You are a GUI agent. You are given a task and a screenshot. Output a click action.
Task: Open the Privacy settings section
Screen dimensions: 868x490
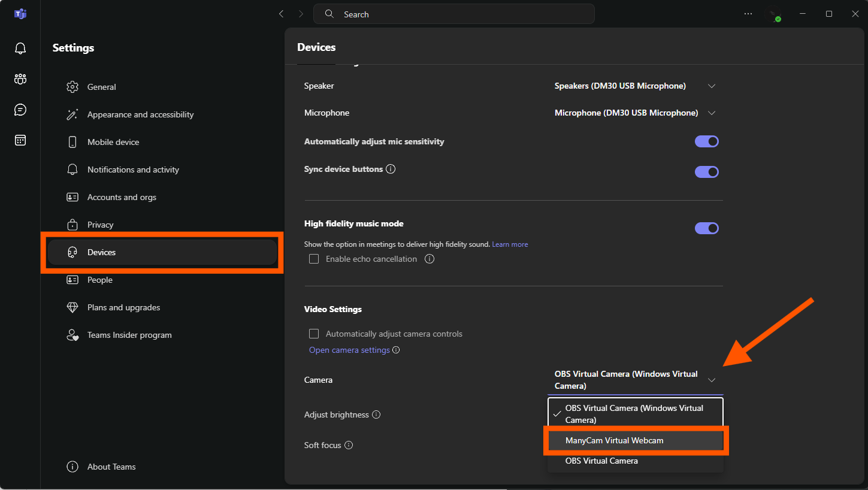[x=100, y=225]
